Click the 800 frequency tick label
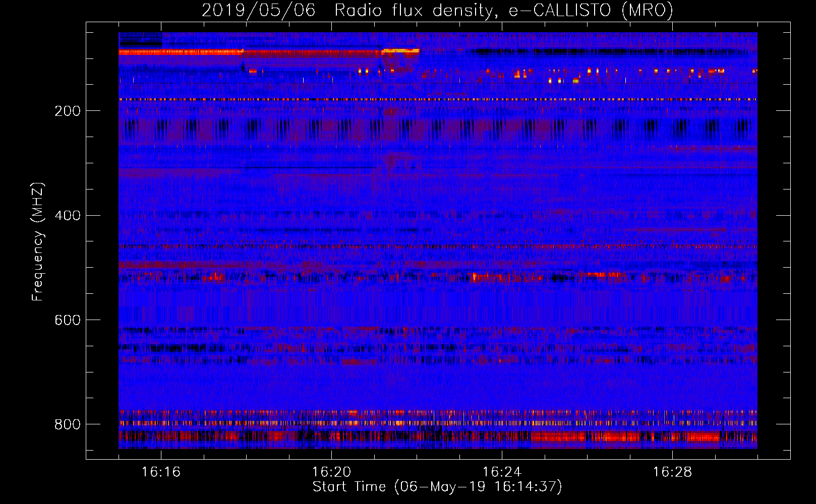Image resolution: width=816 pixels, height=504 pixels. coord(68,425)
